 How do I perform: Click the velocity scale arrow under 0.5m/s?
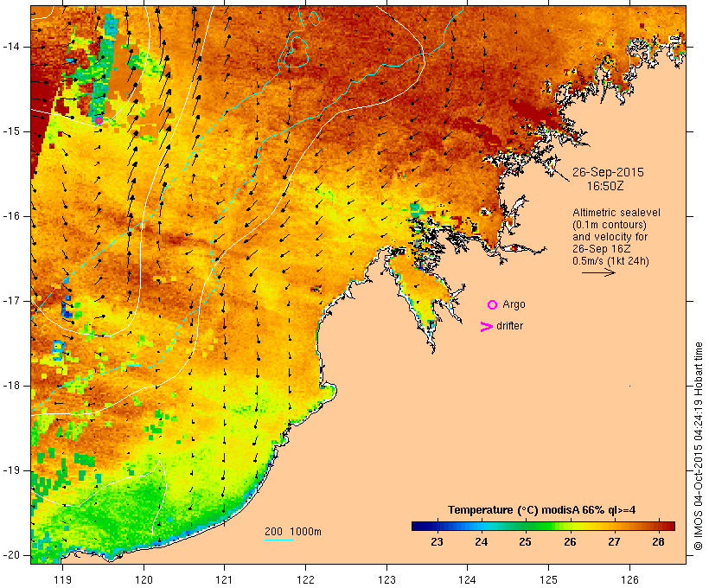point(598,272)
